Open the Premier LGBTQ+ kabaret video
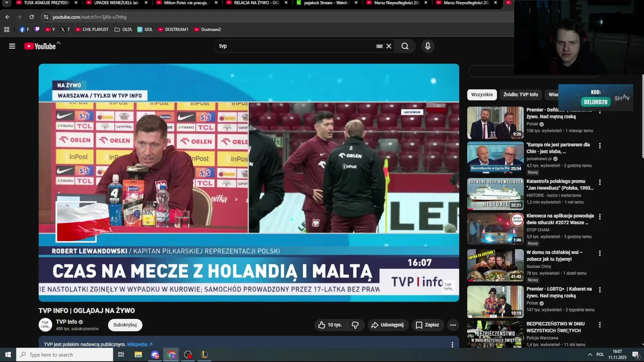 (495, 302)
